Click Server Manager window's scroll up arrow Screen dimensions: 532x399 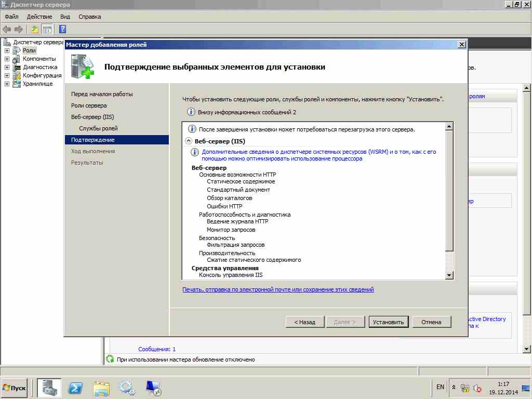click(x=526, y=88)
